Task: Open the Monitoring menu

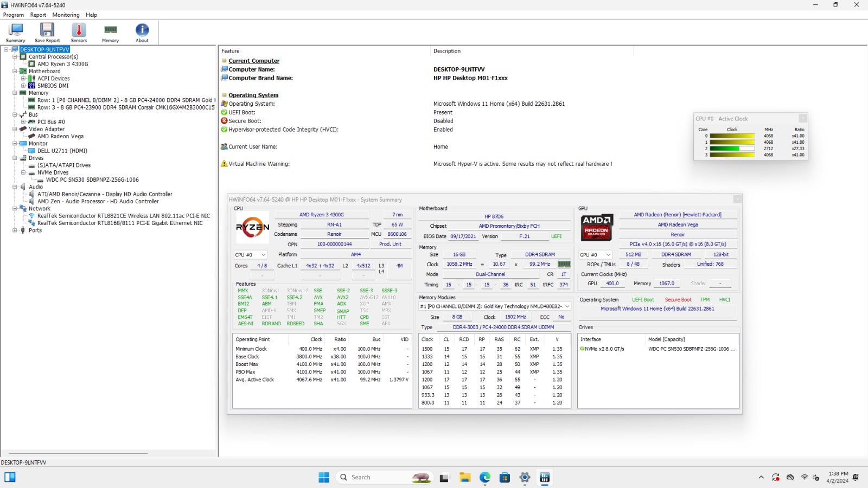Action: (x=66, y=15)
